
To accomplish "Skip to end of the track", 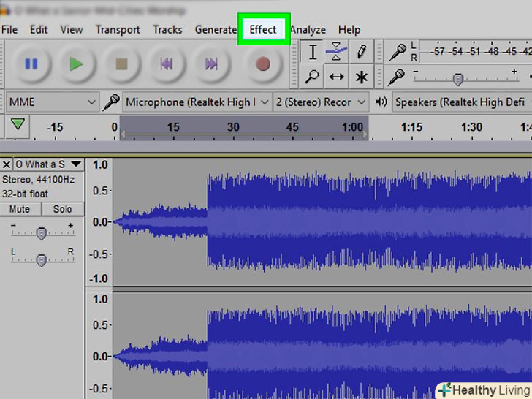I will point(211,64).
